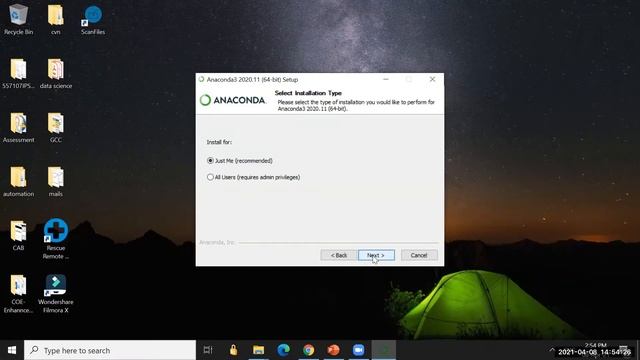Minimize the Anaconda3 Setup window
The width and height of the screenshot is (640, 360).
pyautogui.click(x=386, y=79)
